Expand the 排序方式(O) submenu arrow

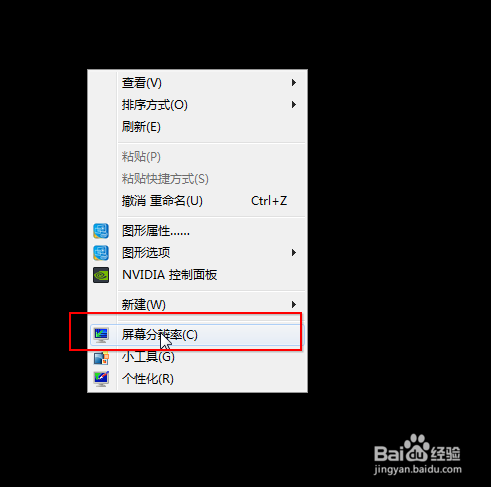[x=294, y=105]
